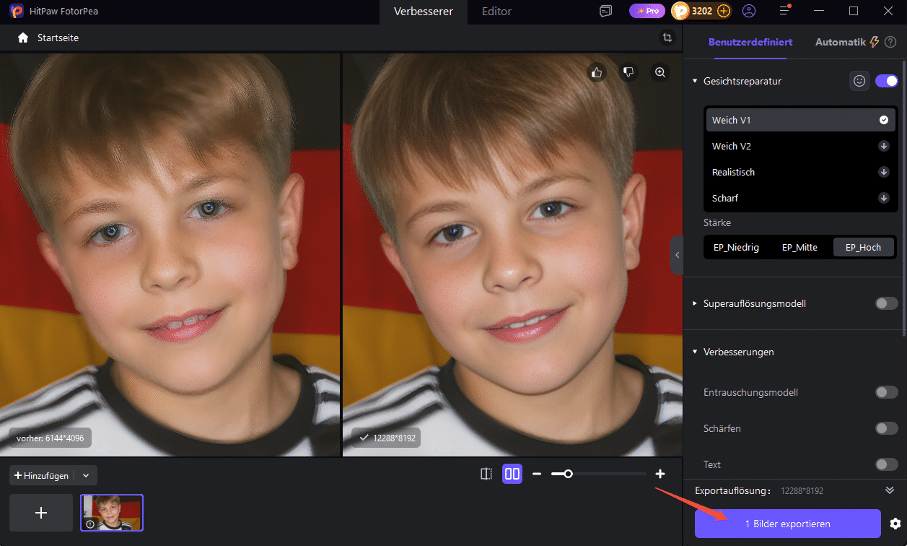Open dropdown arrow next to Hinzufügen

coord(86,476)
